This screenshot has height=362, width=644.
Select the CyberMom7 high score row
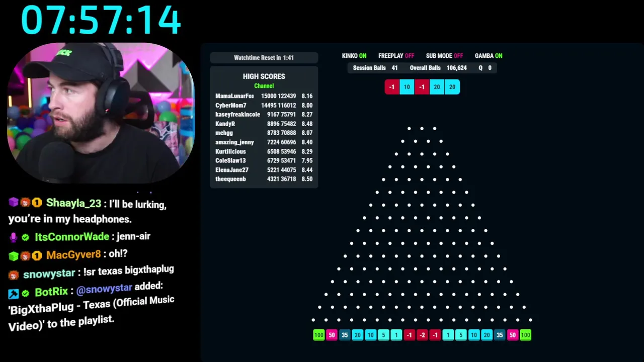point(264,106)
